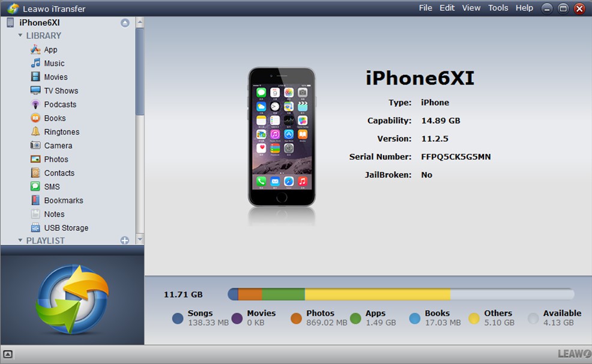Open the Contacts address book icon
This screenshot has width=592, height=364.
point(35,173)
